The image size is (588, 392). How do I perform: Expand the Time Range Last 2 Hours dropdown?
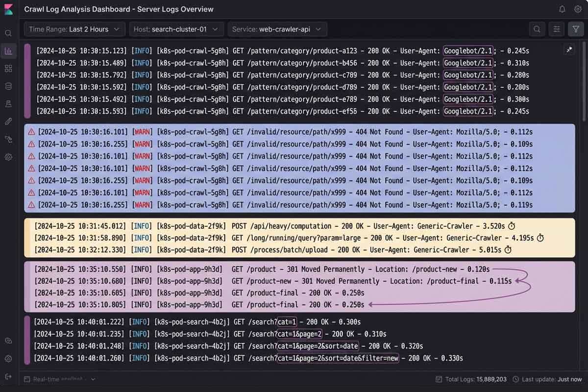point(74,29)
